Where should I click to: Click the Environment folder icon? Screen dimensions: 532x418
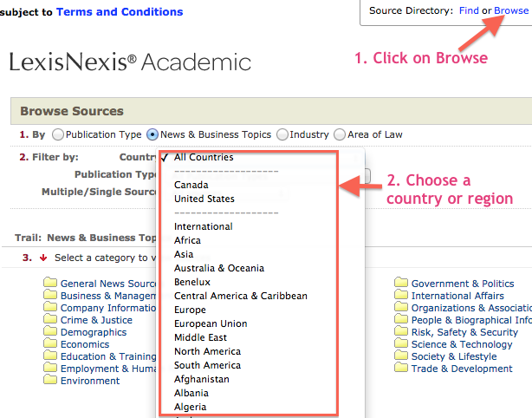click(50, 380)
